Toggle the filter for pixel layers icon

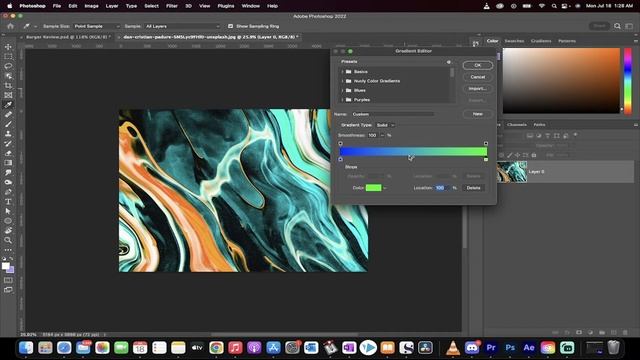click(530, 136)
